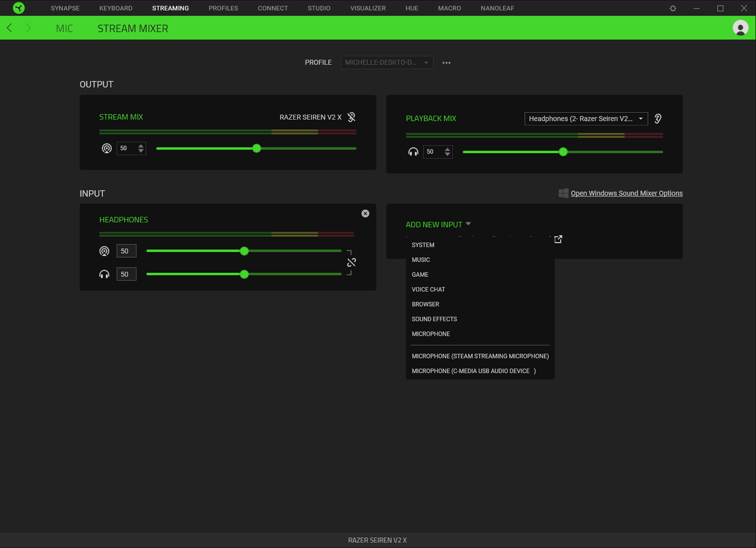Click Headphones playback volume value field
Viewport: 756px width, 548px height.
[x=127, y=274]
